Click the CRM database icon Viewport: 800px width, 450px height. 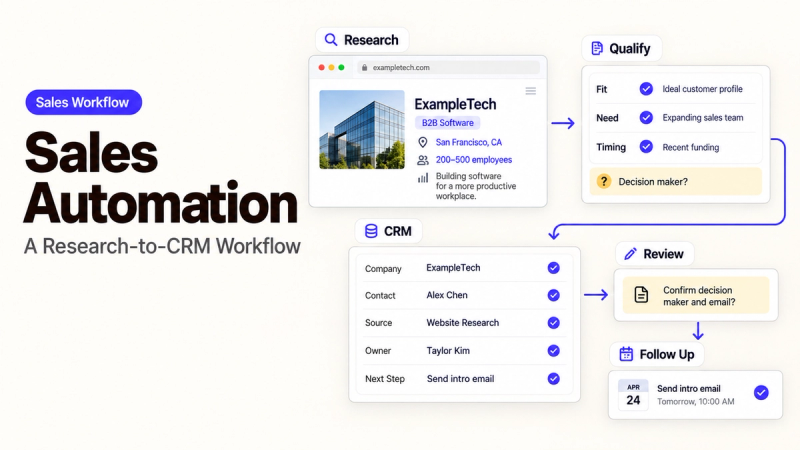coord(371,231)
